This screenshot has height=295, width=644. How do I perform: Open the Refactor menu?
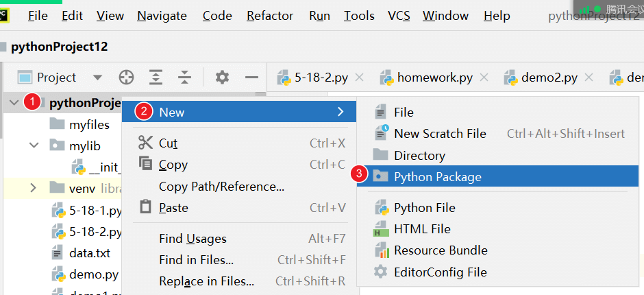point(270,16)
